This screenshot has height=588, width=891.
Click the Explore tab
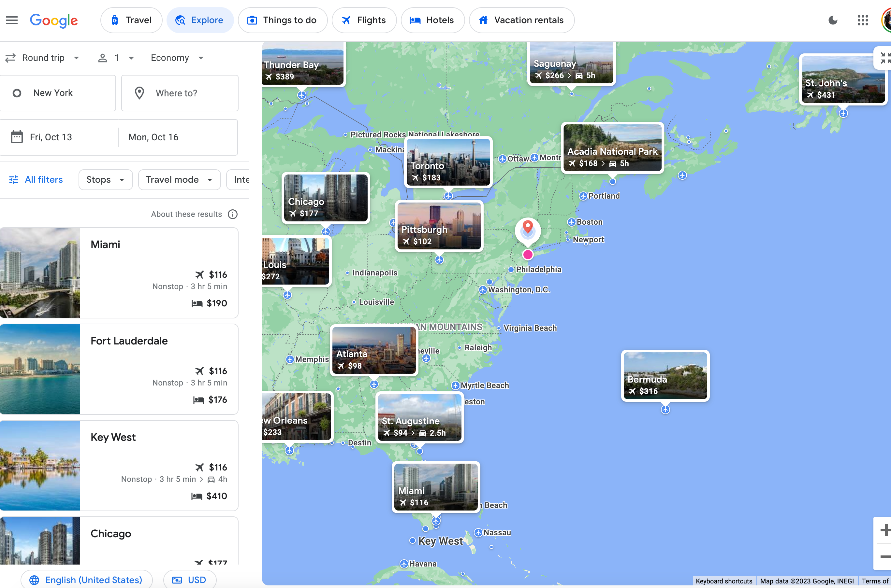pyautogui.click(x=199, y=20)
